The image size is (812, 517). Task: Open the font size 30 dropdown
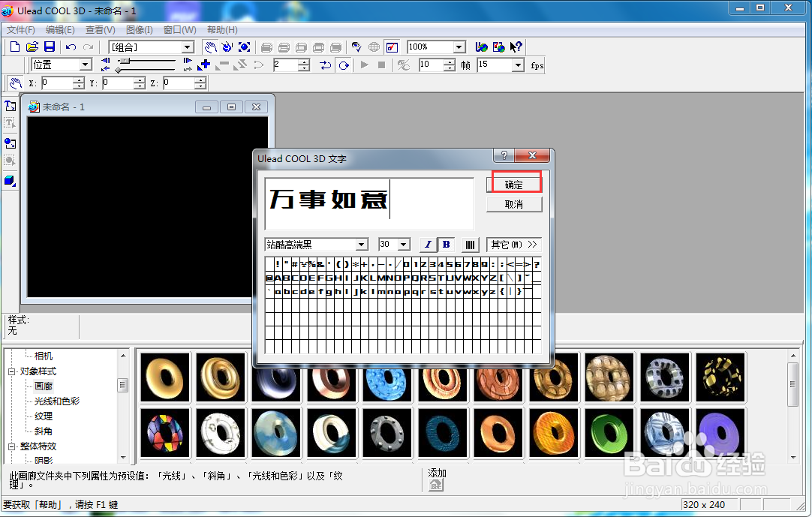(x=404, y=245)
